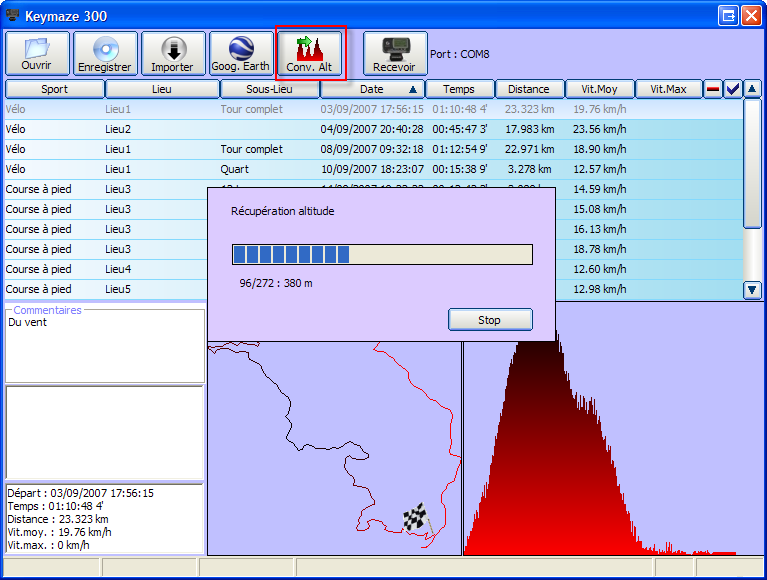Click the blue title bar button beside close
767x580 pixels.
pos(728,16)
